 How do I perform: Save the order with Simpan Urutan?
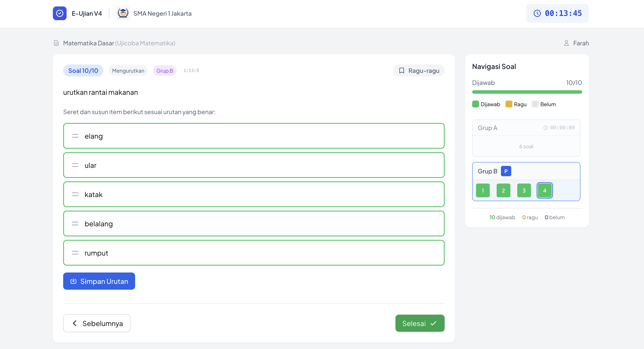tap(99, 281)
